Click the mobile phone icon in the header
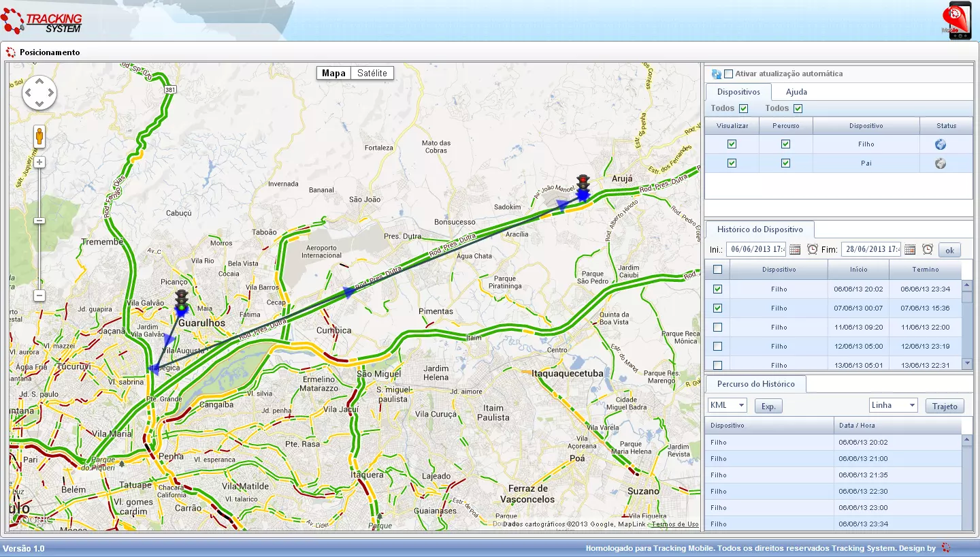Image resolution: width=980 pixels, height=557 pixels. [x=956, y=20]
